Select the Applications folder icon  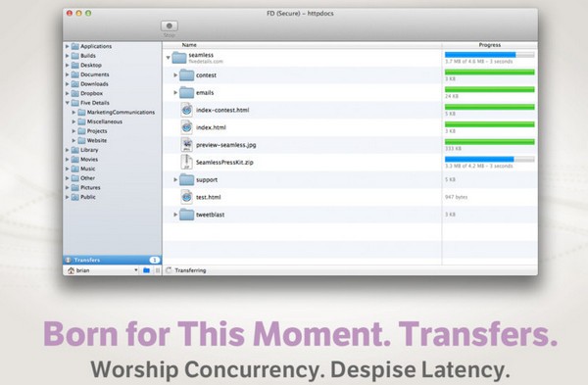click(x=75, y=46)
